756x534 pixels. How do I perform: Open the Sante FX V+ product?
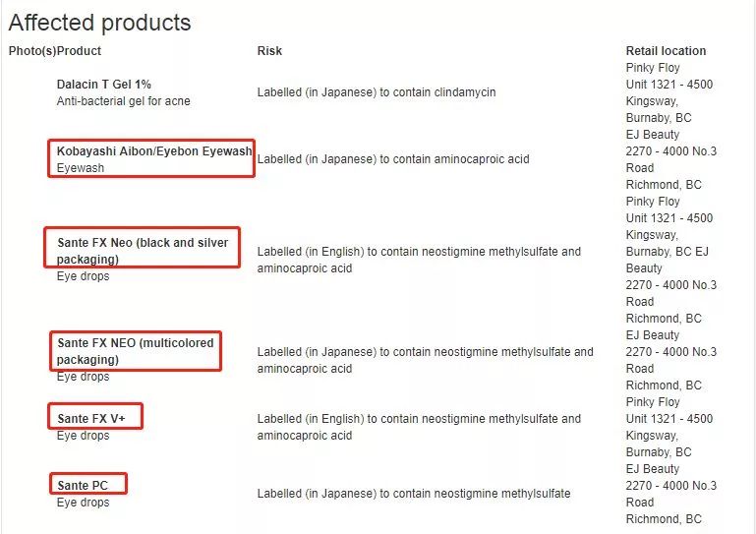[91, 418]
